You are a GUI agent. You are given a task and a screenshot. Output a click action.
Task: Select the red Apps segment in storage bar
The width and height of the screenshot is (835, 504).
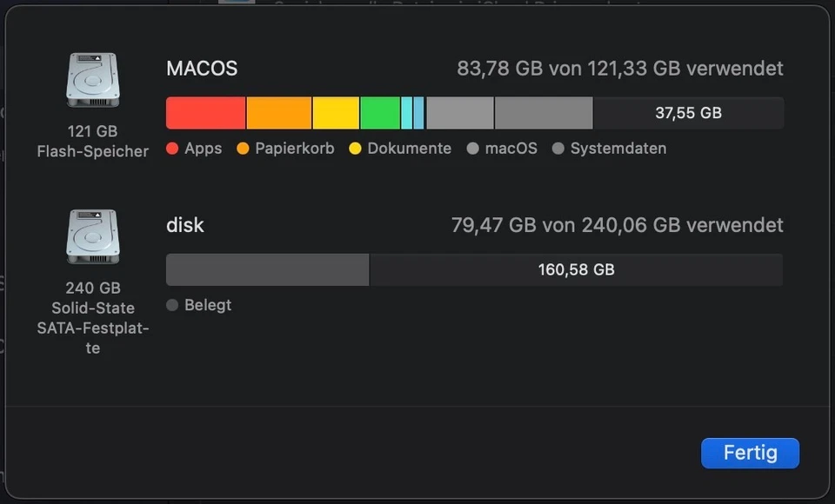[204, 112]
